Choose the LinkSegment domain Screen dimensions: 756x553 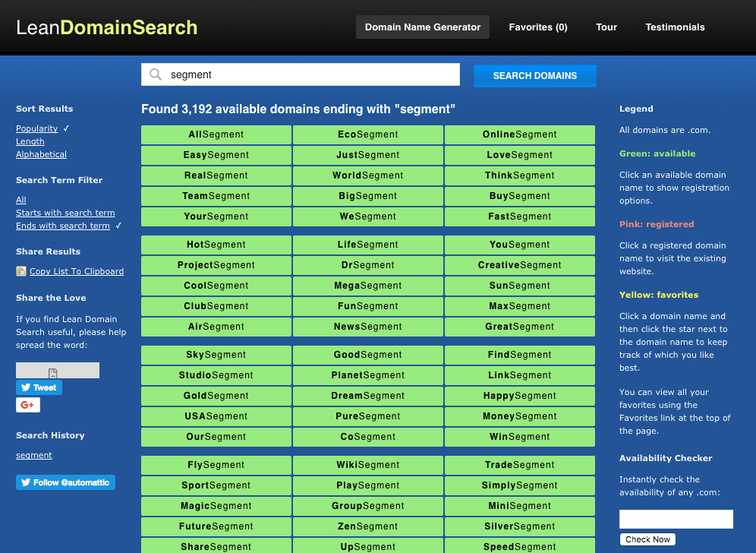pyautogui.click(x=520, y=375)
